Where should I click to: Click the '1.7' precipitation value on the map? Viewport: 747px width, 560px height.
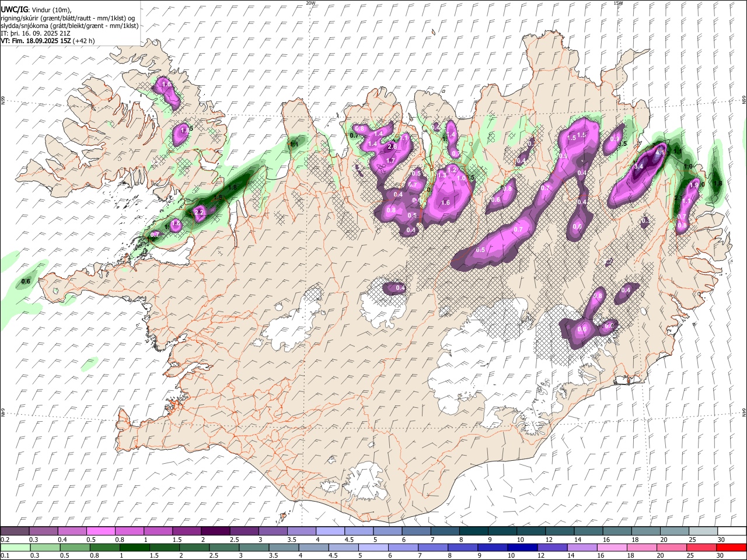pos(391,160)
